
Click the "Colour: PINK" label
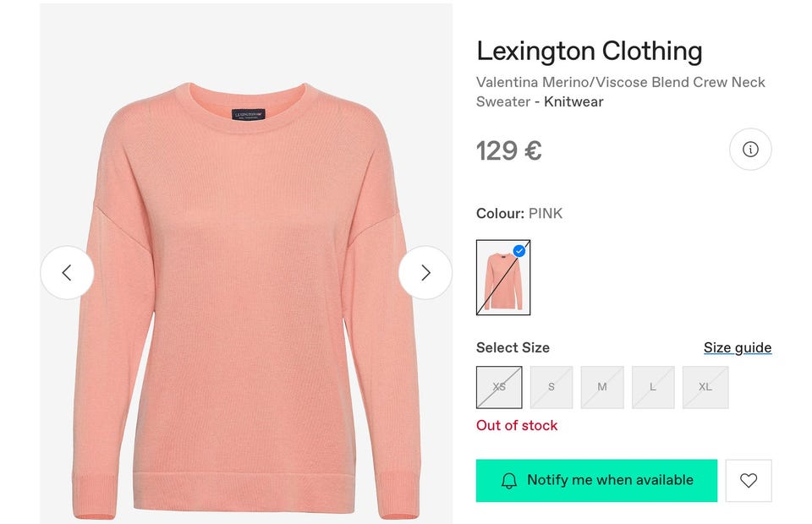519,213
